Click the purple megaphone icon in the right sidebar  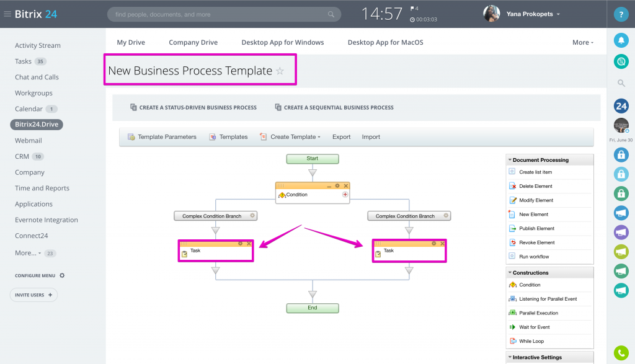tap(621, 232)
